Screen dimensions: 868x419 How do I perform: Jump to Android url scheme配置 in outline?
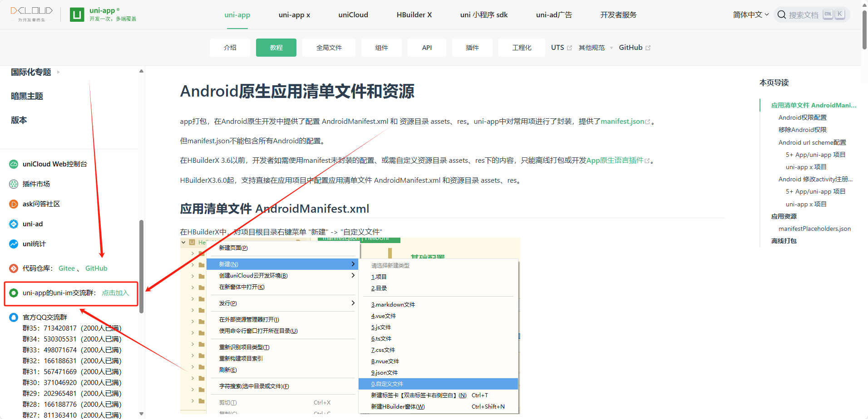812,142
